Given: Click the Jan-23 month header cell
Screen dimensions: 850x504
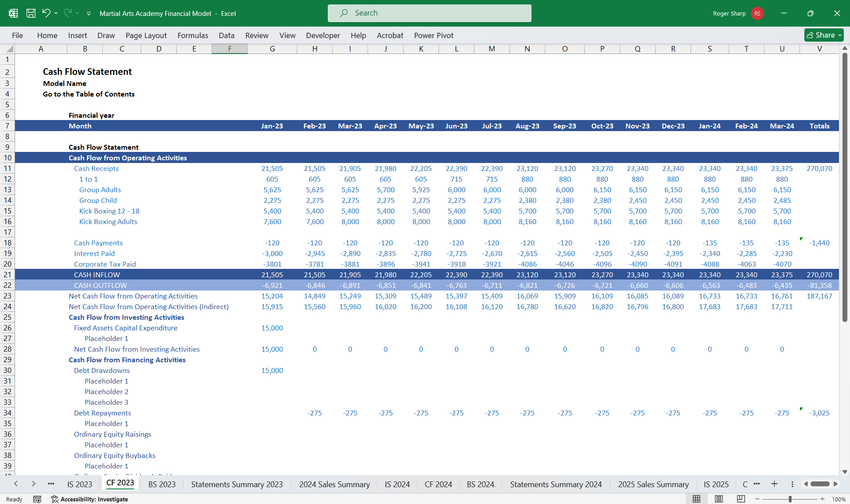Looking at the screenshot, I should coord(272,126).
